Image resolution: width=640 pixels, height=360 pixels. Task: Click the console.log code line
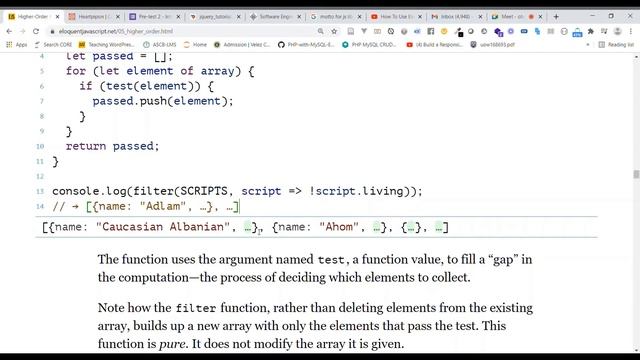237,191
